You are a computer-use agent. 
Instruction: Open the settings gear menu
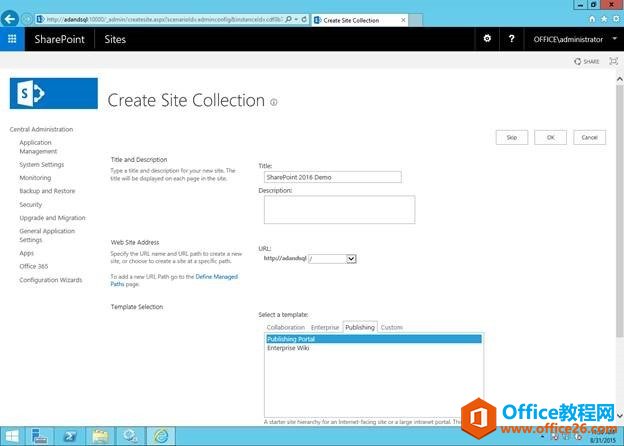pos(487,39)
